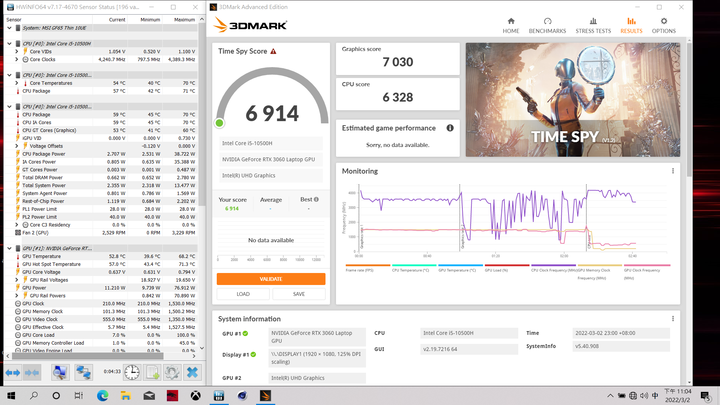Click HWiNFO horizontal scrollbar thumb
The height and width of the screenshot is (405, 720).
(x=87, y=356)
